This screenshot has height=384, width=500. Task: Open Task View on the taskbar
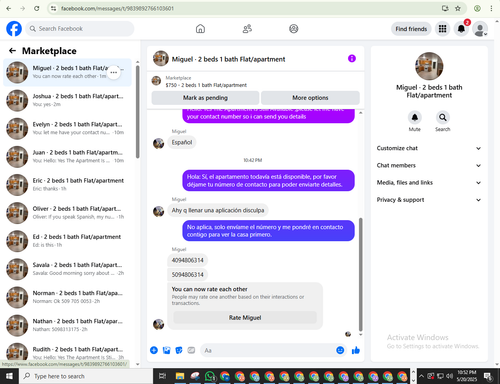pyautogui.click(x=162, y=376)
